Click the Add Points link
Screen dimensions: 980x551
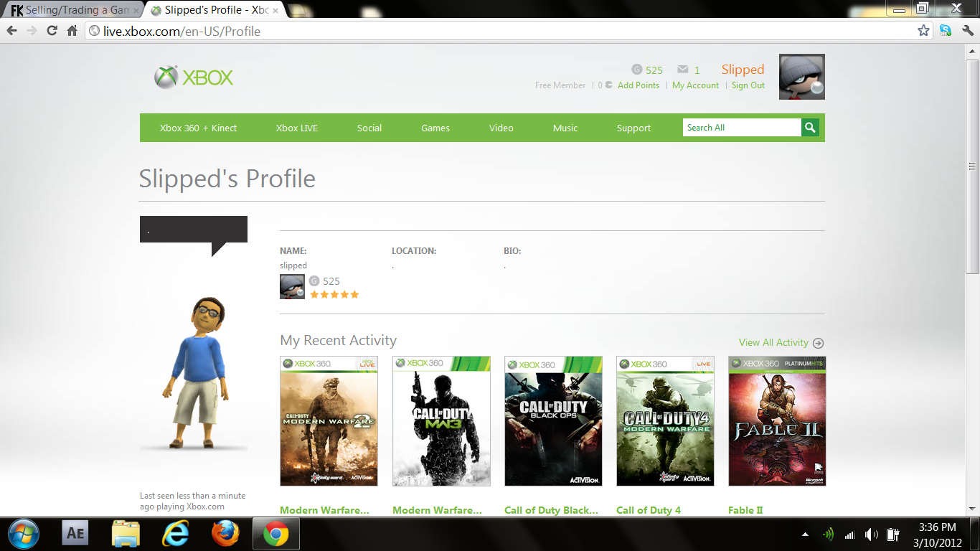pyautogui.click(x=639, y=85)
